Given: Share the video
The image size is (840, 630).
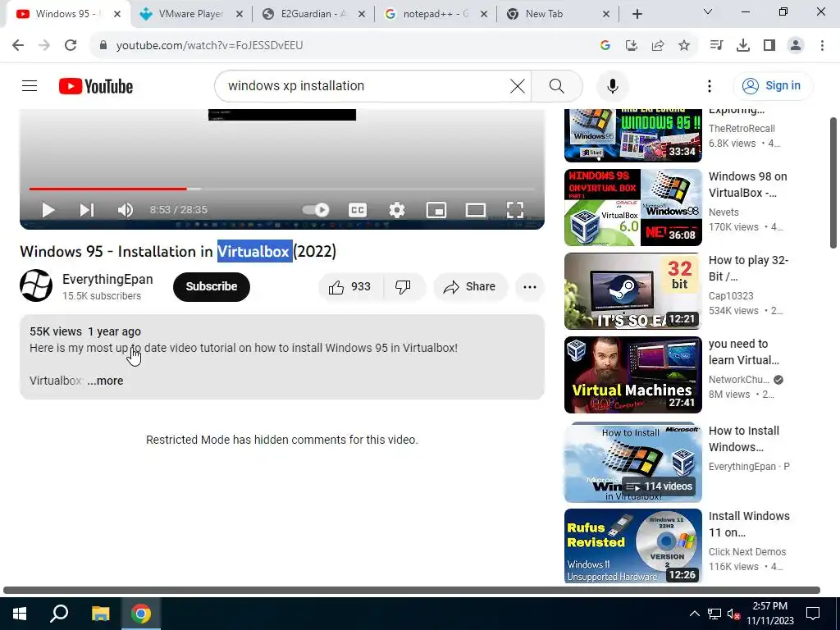Looking at the screenshot, I should pos(470,287).
